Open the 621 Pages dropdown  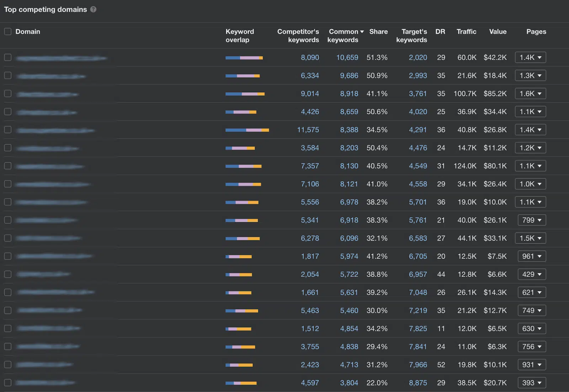(x=532, y=292)
